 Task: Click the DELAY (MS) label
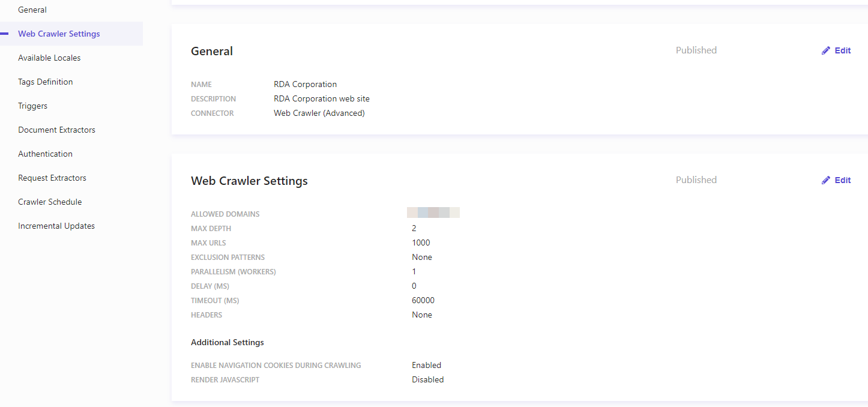point(210,286)
